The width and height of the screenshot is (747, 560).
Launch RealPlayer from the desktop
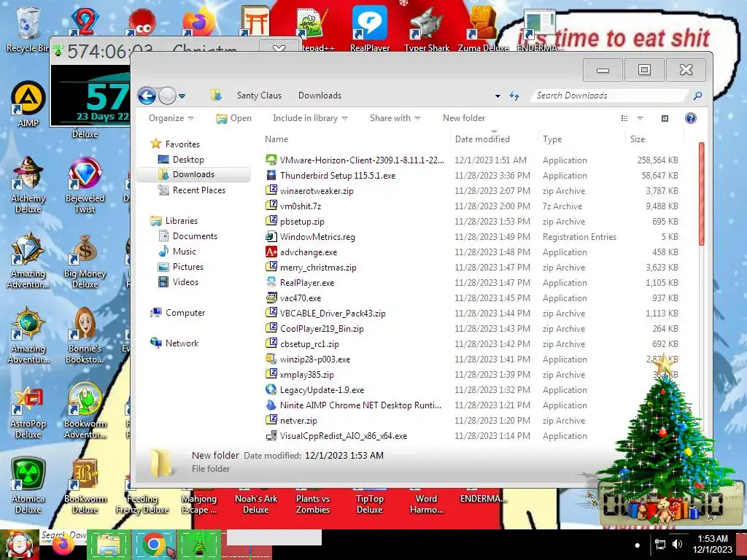click(370, 28)
